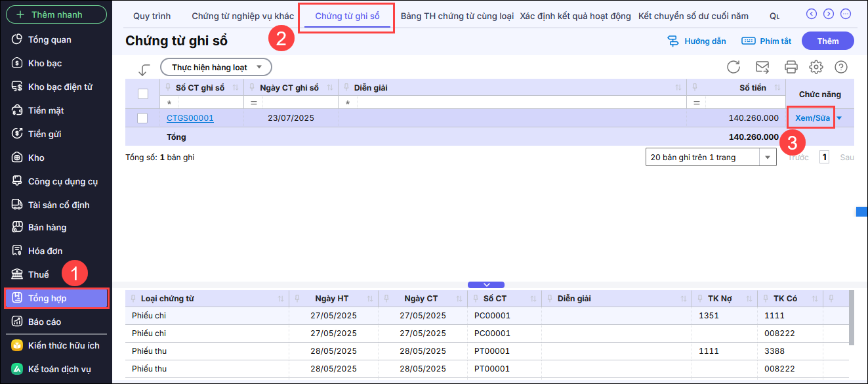The image size is (868, 384).
Task: Click the envelope email icon in toolbar
Action: tap(762, 67)
